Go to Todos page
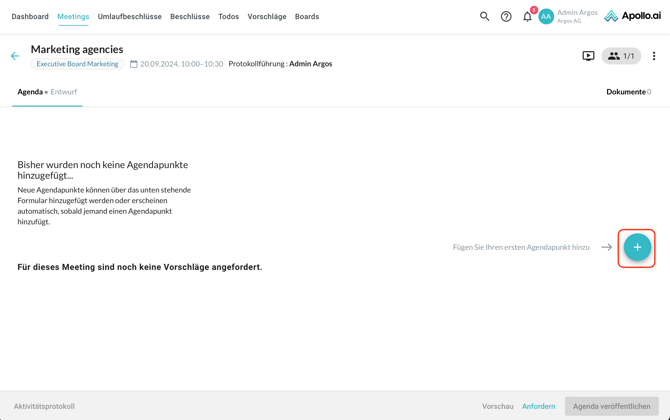 228,17
